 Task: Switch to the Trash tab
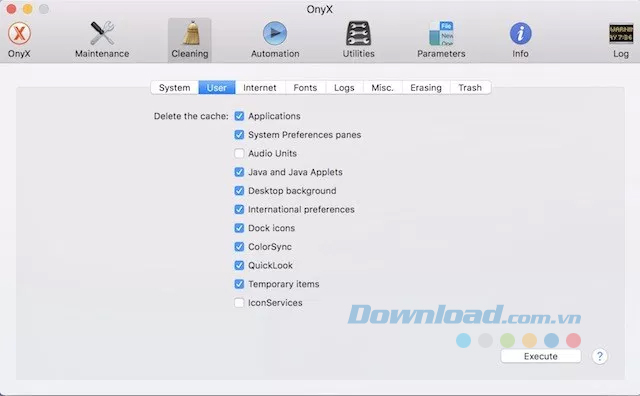[470, 88]
